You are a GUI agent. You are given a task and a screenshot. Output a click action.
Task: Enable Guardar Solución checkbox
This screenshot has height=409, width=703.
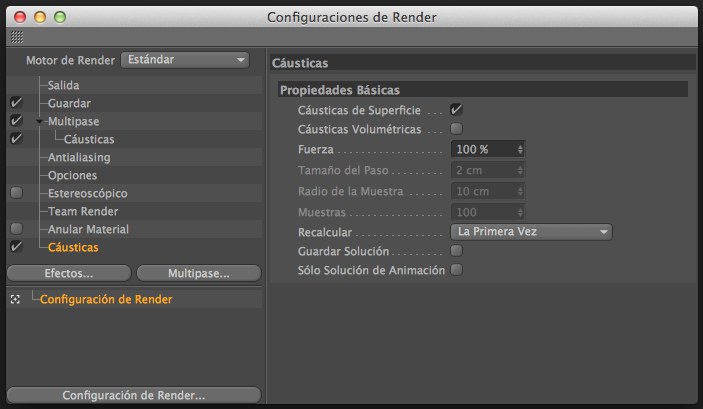pos(457,251)
